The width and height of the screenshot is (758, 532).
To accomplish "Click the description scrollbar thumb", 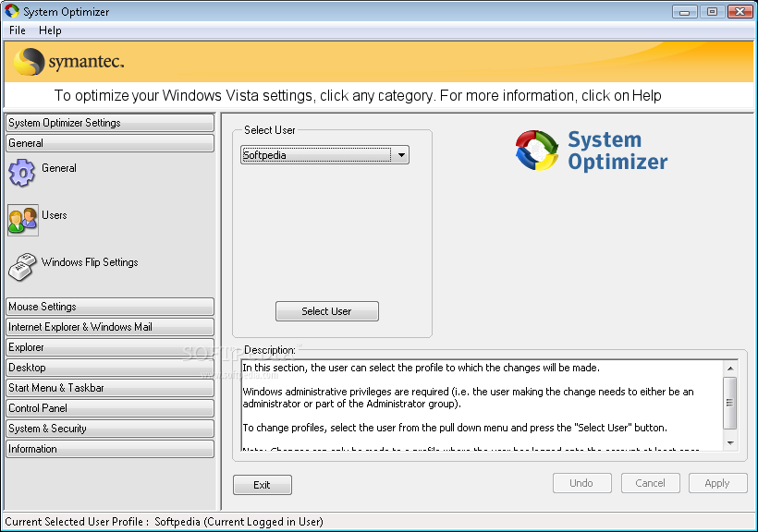I will [730, 403].
